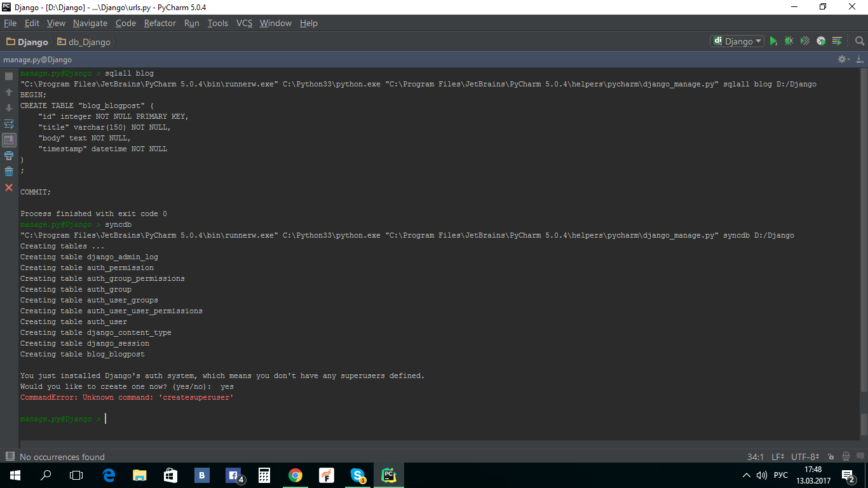Open the Code menu
The image size is (868, 488).
(x=126, y=23)
